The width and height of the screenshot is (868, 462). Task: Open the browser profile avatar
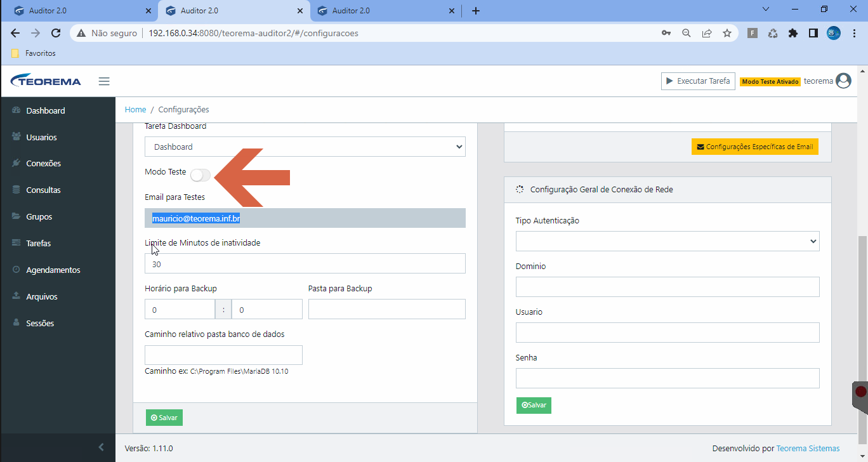click(x=834, y=33)
